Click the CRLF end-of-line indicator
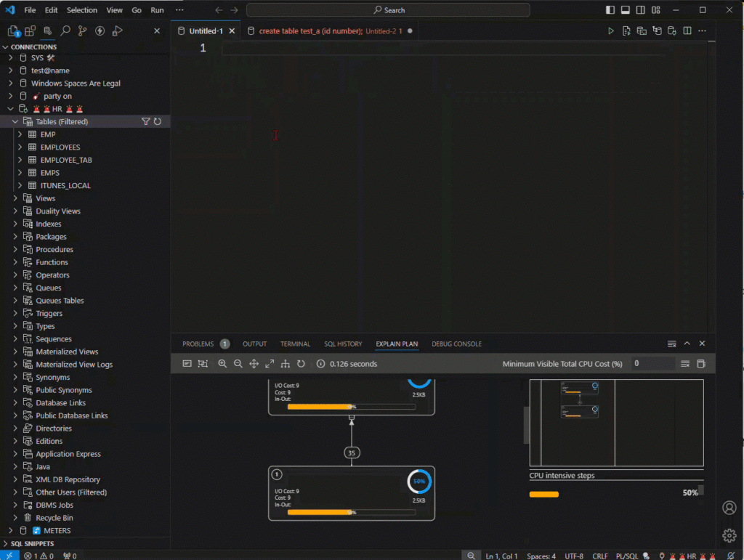 click(x=599, y=556)
